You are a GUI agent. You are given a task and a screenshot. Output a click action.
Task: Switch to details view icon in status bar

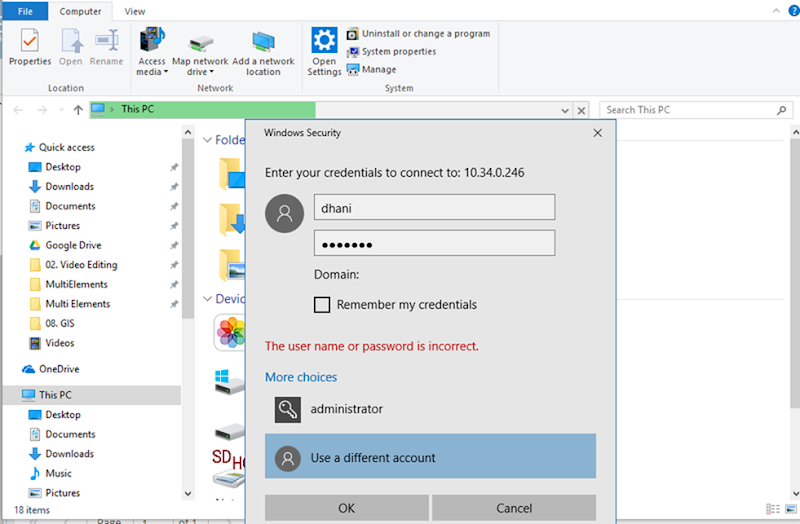coord(773,509)
